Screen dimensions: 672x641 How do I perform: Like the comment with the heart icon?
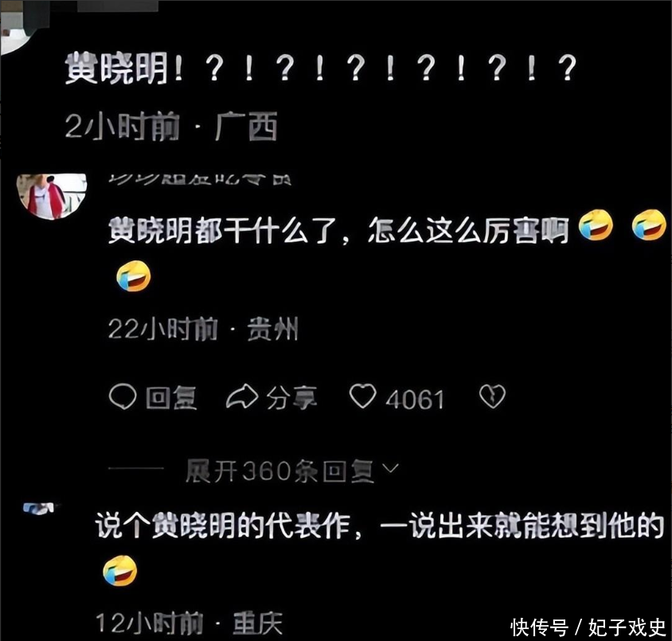[362, 396]
